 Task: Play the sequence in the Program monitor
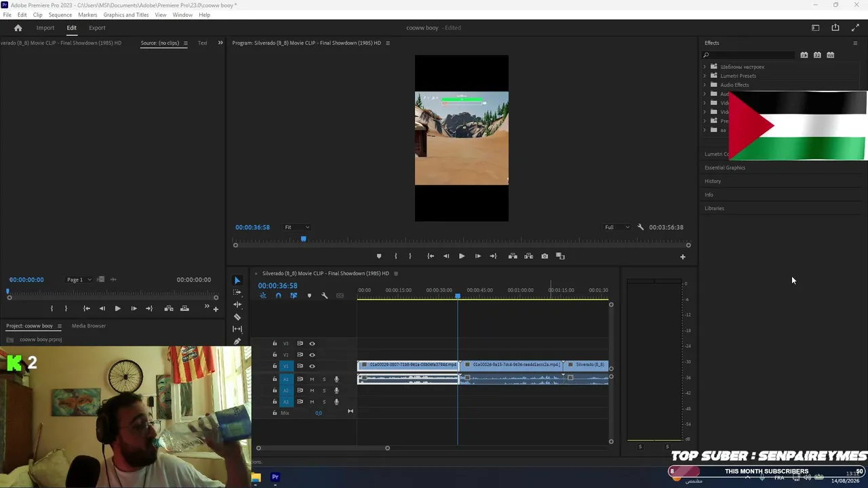[462, 256]
